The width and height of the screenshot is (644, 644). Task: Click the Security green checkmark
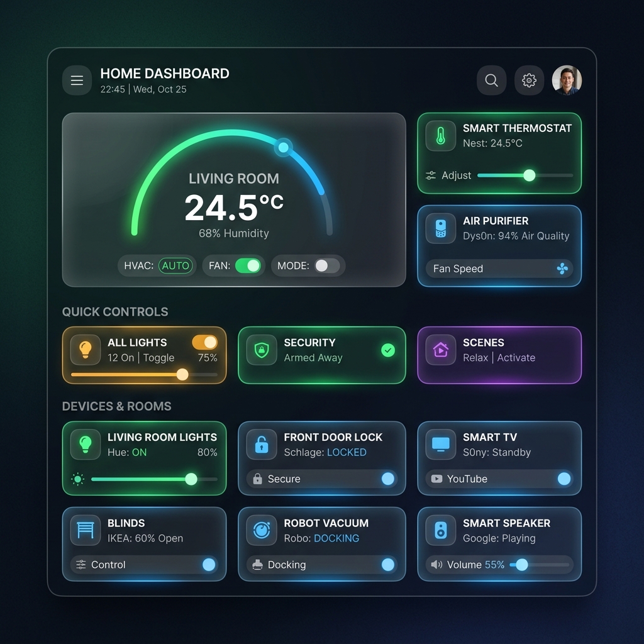(x=387, y=350)
